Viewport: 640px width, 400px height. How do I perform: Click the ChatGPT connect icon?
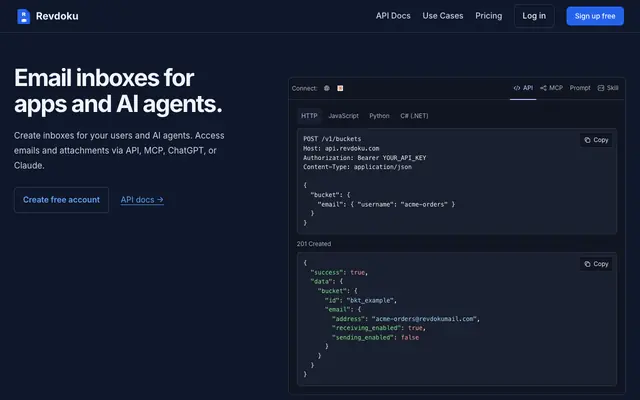pos(327,88)
